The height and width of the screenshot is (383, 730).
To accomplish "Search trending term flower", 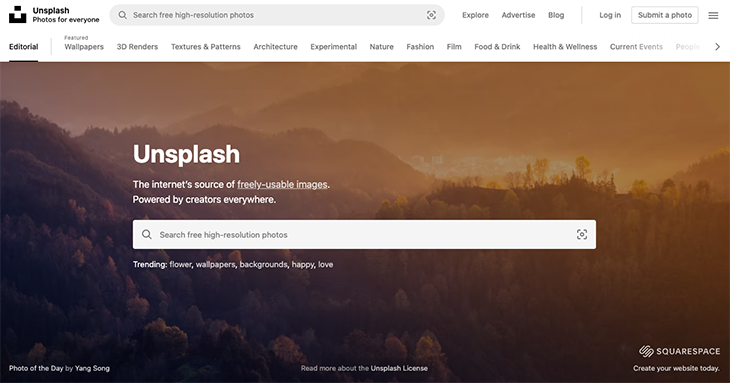I will point(180,264).
